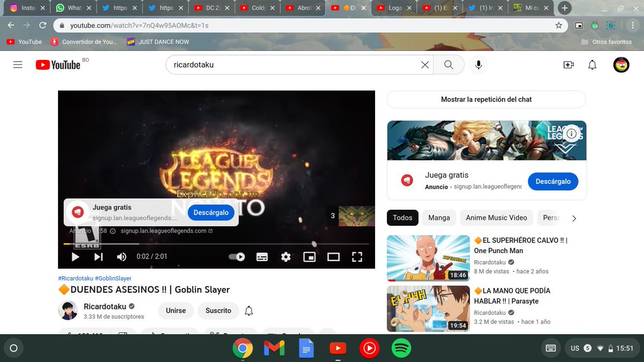Open EL SUPERHÉROE CALVO video title
The height and width of the screenshot is (362, 644).
pyautogui.click(x=521, y=246)
